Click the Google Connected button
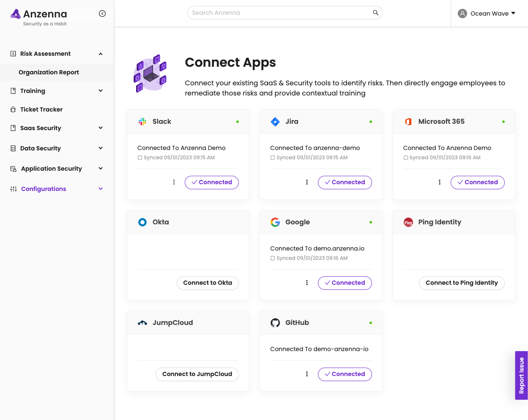Viewport: 528px width, 420px height. [x=345, y=283]
